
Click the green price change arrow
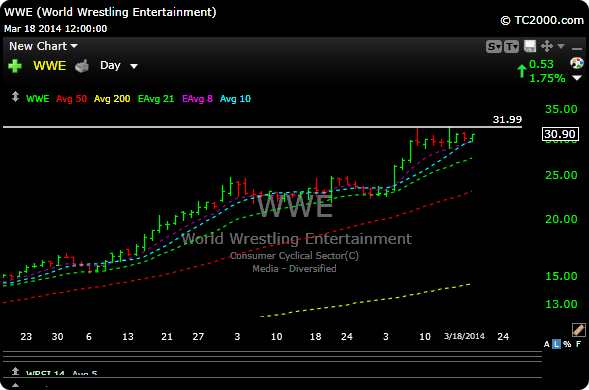tap(521, 71)
